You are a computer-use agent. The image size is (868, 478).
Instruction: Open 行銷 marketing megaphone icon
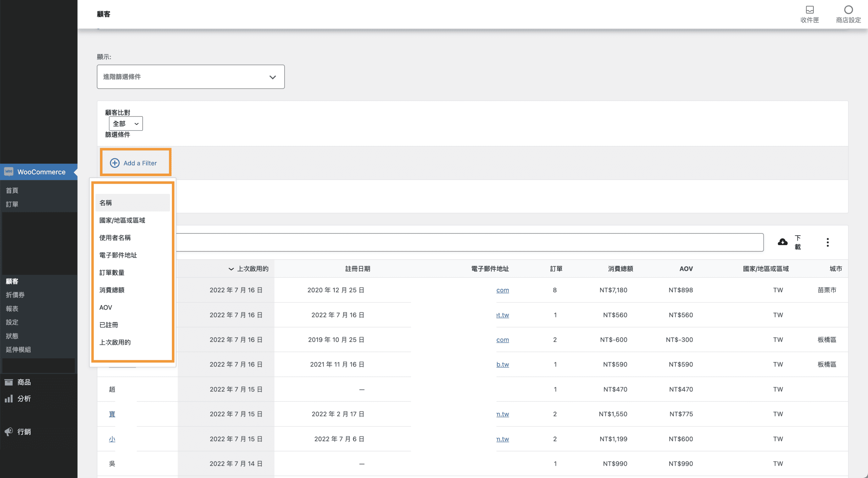pos(9,432)
